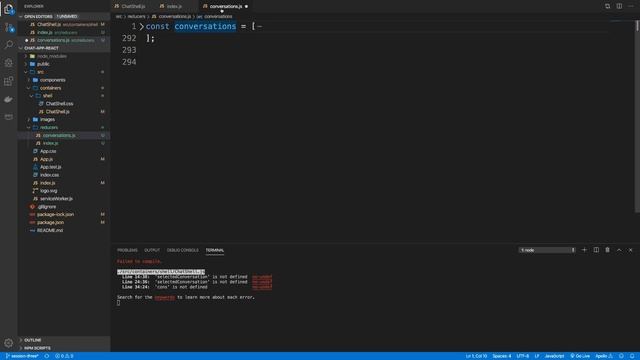Viewport: 640px width, 360px height.
Task: Synchronize changes icon in status bar
Action: click(x=47, y=356)
